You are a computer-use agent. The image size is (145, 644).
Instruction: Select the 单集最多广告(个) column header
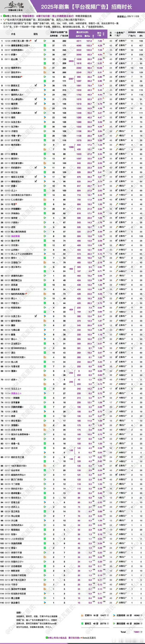click(132, 34)
